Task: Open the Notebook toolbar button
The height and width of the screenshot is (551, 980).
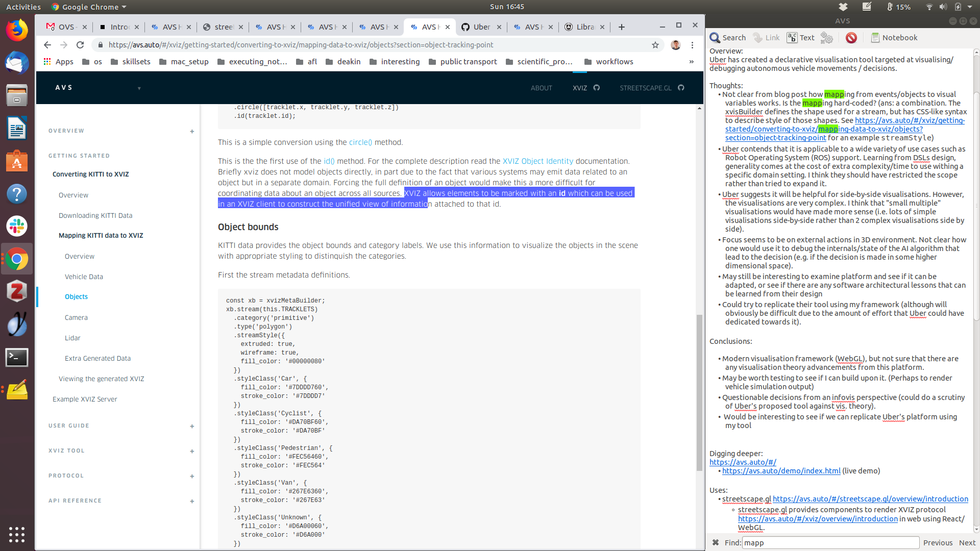Action: click(x=894, y=38)
